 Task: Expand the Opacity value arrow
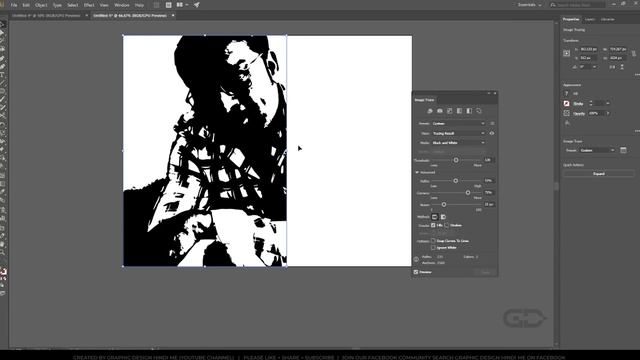[x=608, y=113]
